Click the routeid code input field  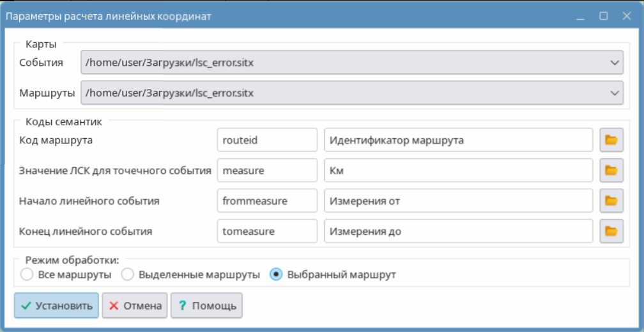coord(267,140)
